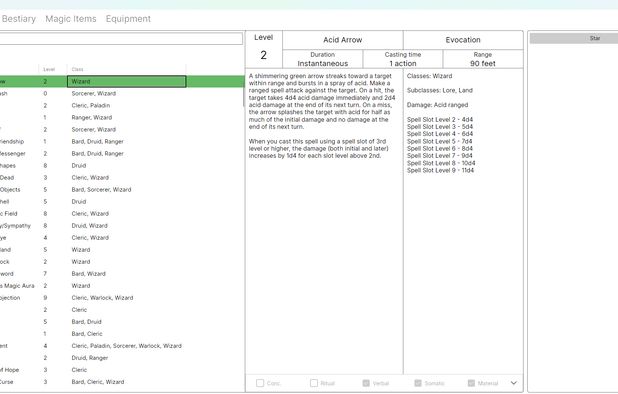Click 'Spell Slot Level 5 - 7d4'
Screen dimensions: 618x394
pyautogui.click(x=440, y=141)
